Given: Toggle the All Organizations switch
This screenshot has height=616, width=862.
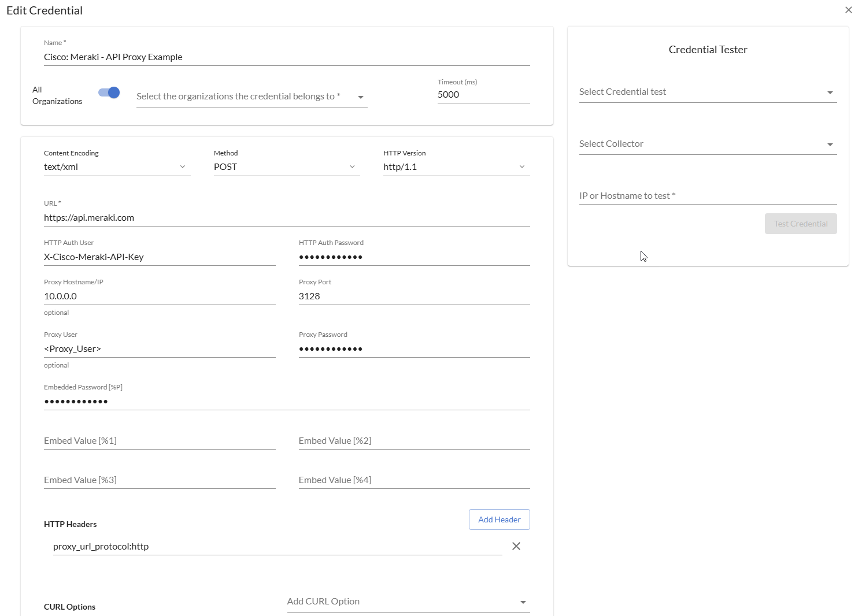Looking at the screenshot, I should (x=109, y=92).
